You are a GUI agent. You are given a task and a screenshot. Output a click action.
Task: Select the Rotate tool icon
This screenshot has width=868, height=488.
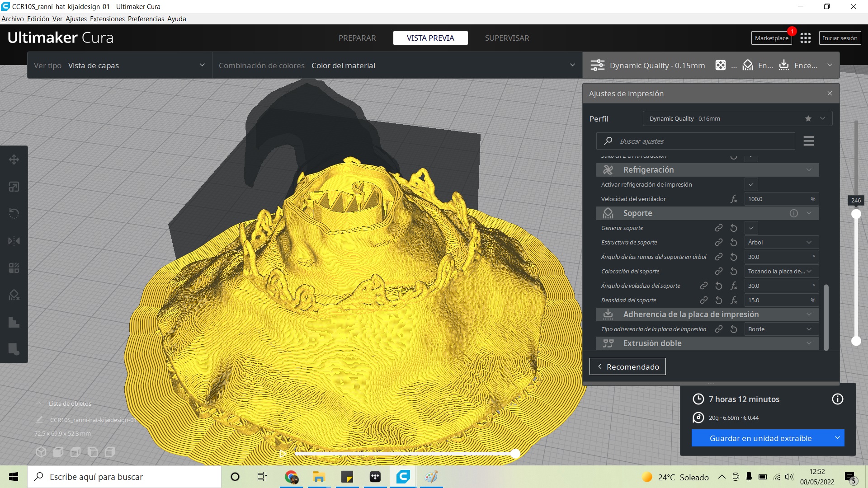[x=14, y=214]
